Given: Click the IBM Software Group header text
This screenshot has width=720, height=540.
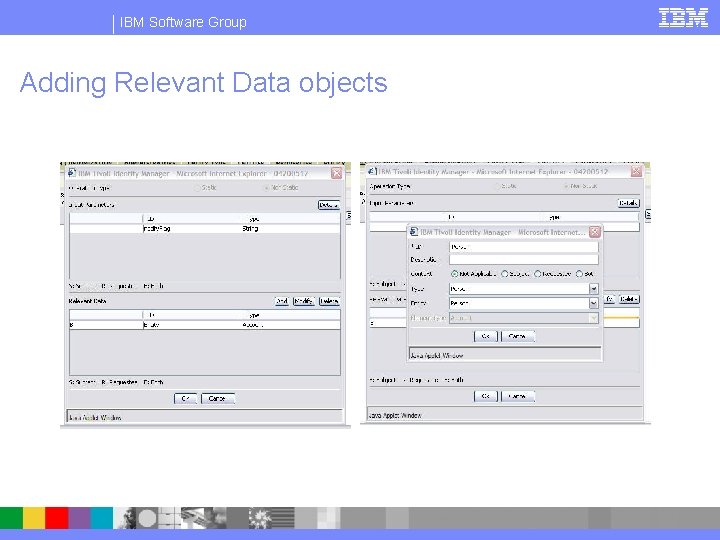Looking at the screenshot, I should 183,22.
